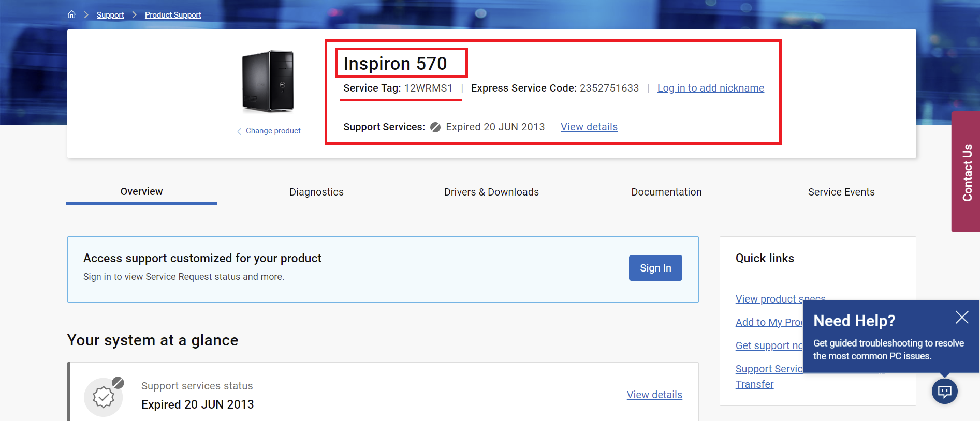Image resolution: width=980 pixels, height=421 pixels.
Task: Go to the Service Events tab
Action: (841, 192)
